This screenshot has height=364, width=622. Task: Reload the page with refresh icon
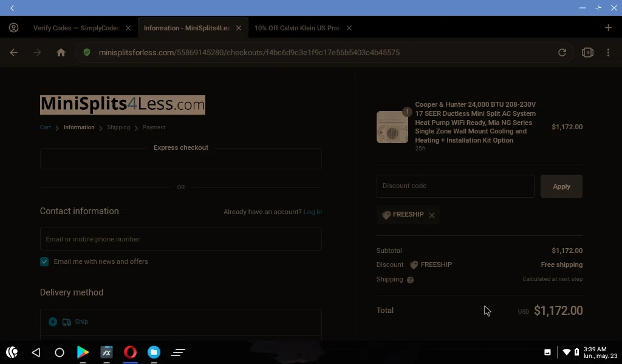(562, 52)
